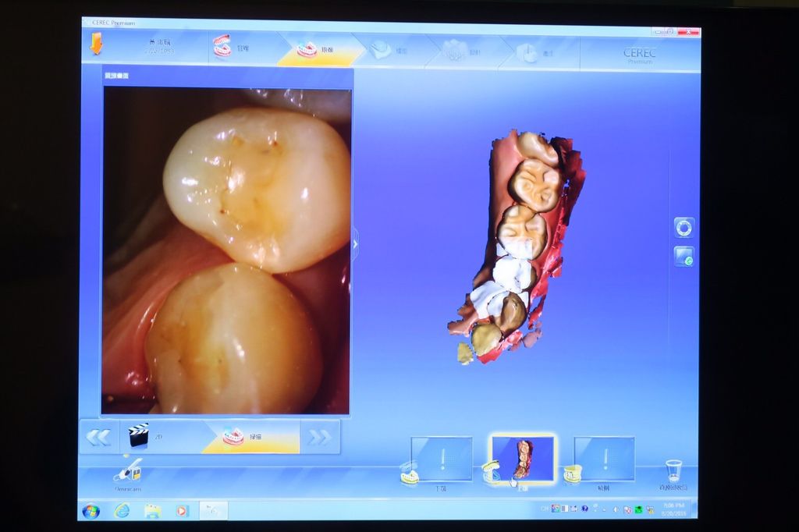
Task: Launch Internet Explorer from the taskbar
Action: click(x=122, y=510)
